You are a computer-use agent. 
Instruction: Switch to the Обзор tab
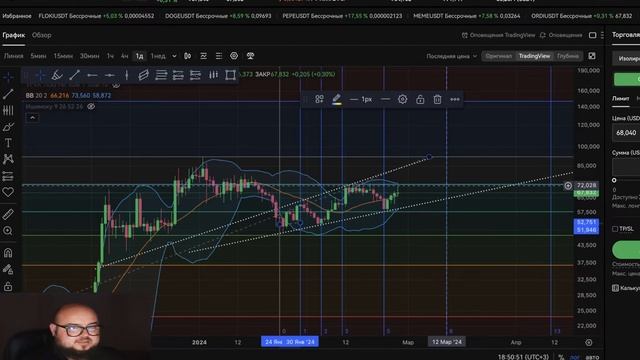click(42, 35)
